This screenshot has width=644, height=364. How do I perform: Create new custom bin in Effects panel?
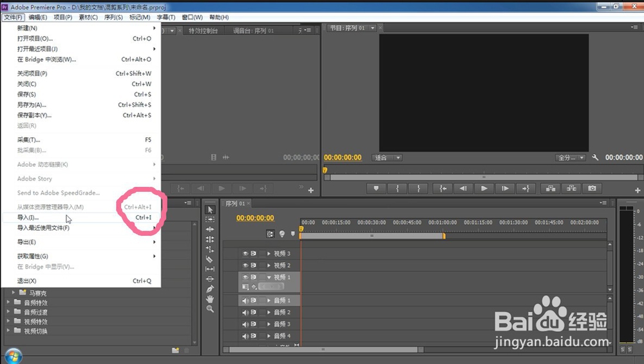tap(175, 350)
